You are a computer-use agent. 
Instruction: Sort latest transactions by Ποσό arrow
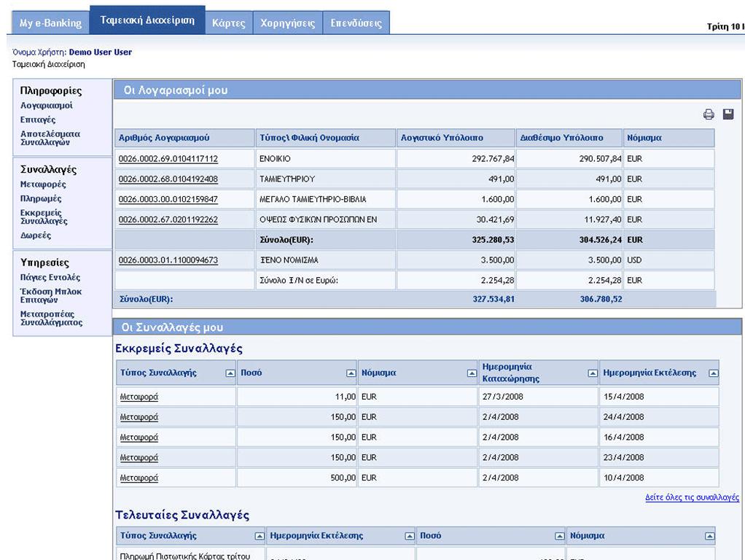pyautogui.click(x=560, y=536)
